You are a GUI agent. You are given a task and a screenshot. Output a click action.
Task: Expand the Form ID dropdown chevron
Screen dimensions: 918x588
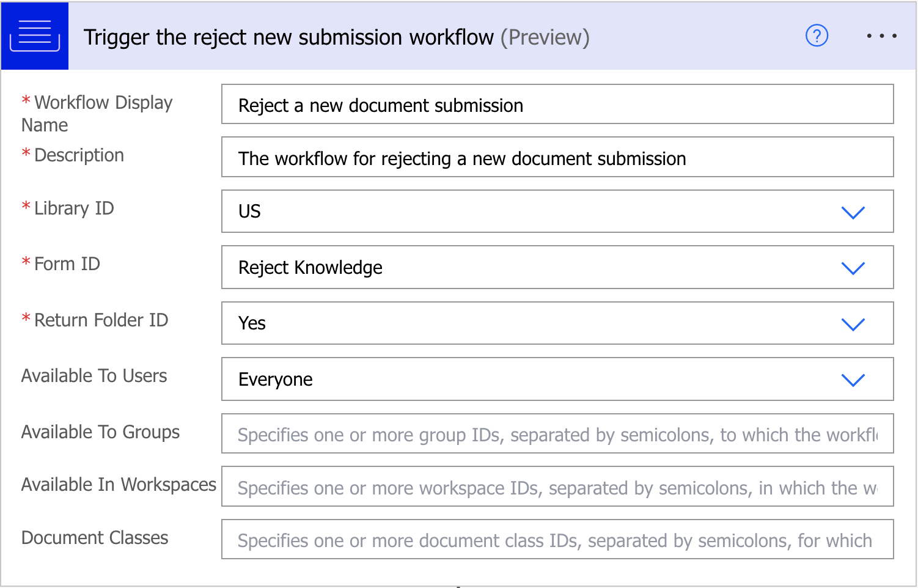point(853,268)
